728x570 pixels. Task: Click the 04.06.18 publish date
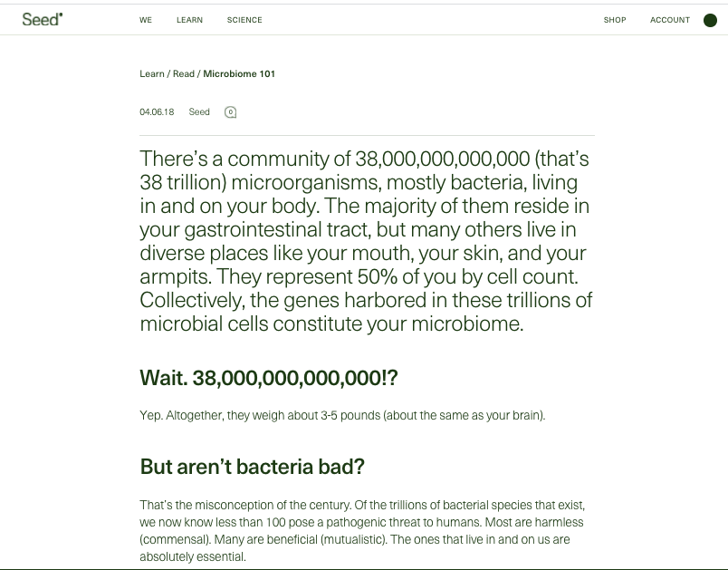click(157, 112)
